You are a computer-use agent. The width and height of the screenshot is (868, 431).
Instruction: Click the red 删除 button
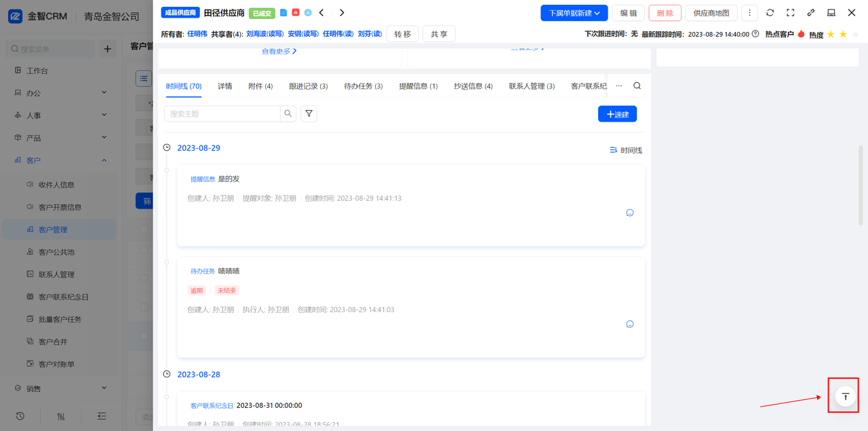665,13
